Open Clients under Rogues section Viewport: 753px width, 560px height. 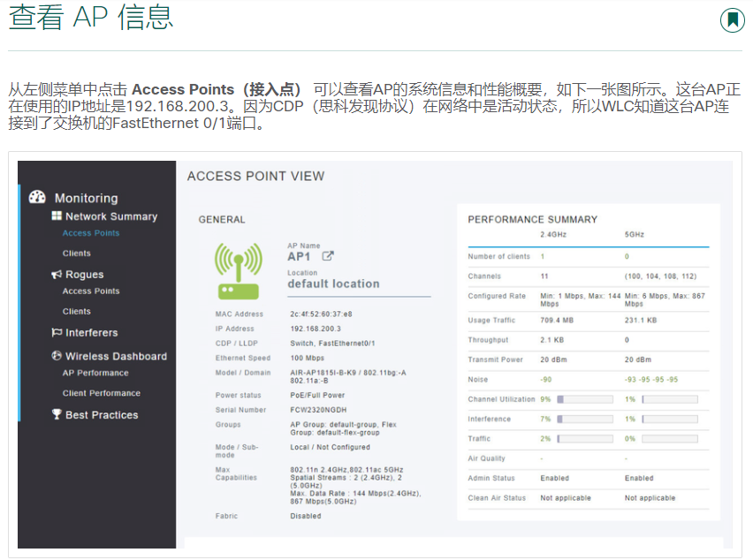pyautogui.click(x=77, y=311)
